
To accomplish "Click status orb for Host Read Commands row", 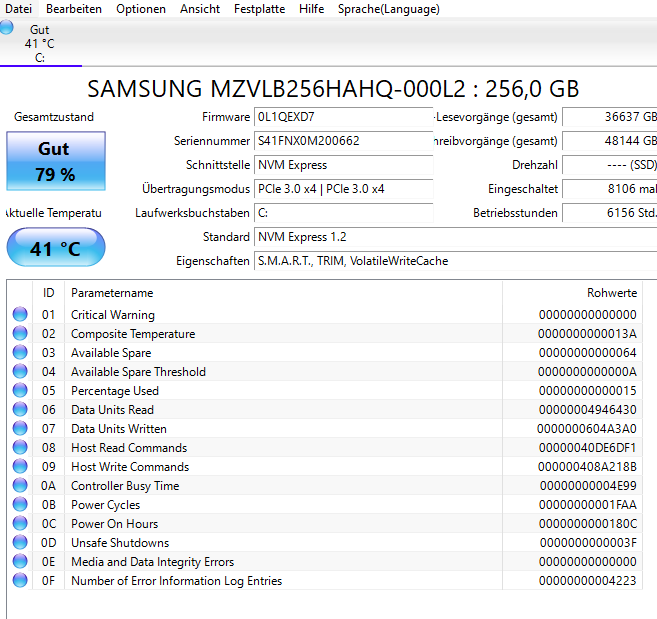I will 20,447.
